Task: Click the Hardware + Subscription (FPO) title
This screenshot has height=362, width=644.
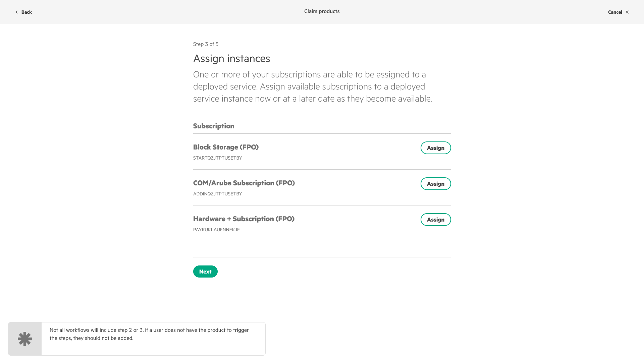Action: click(244, 219)
